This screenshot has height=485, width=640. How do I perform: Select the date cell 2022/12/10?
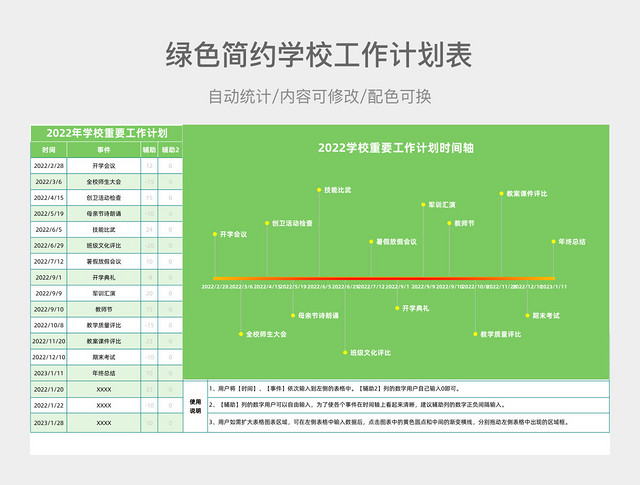(49, 357)
